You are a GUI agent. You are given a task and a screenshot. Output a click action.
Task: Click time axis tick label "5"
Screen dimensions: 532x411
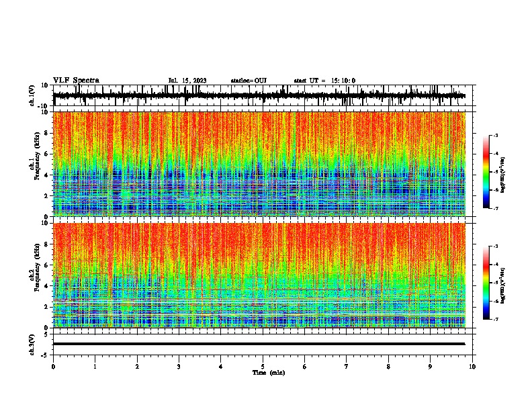click(x=263, y=367)
